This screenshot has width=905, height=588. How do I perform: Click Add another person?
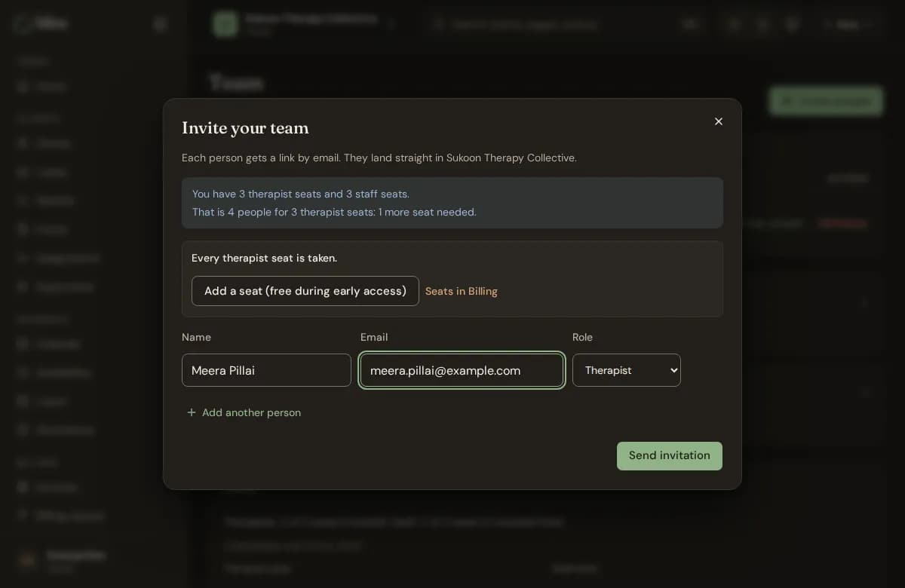(243, 412)
